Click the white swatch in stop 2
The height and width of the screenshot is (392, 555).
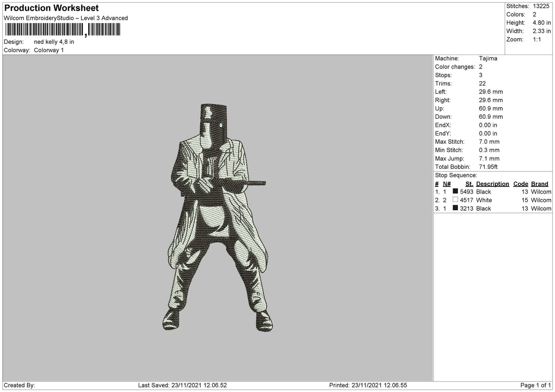click(456, 200)
